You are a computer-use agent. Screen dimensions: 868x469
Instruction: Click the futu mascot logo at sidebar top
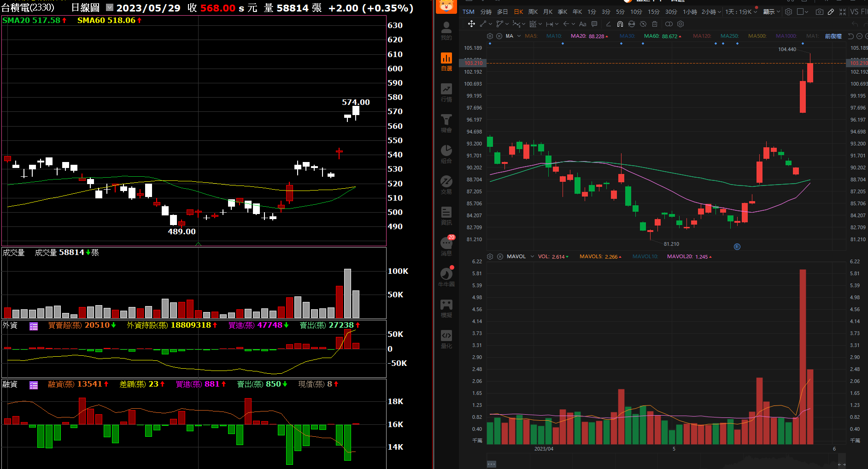pyautogui.click(x=446, y=6)
